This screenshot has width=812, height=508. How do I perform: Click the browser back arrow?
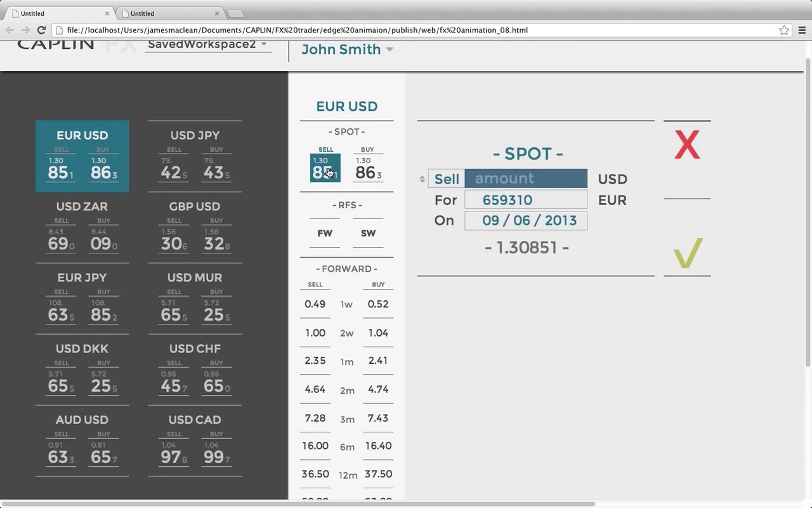tap(10, 30)
